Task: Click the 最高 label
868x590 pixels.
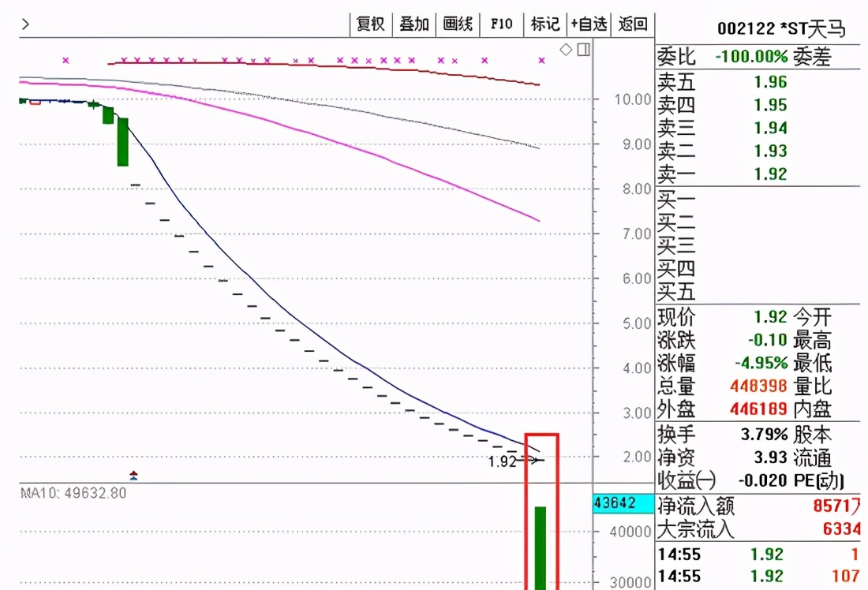Action: [812, 340]
